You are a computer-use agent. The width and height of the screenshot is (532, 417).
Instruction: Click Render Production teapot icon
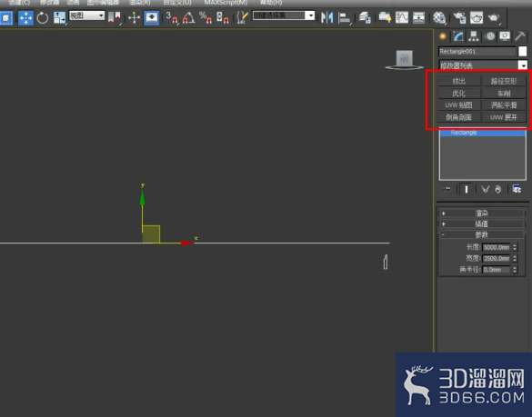[494, 17]
